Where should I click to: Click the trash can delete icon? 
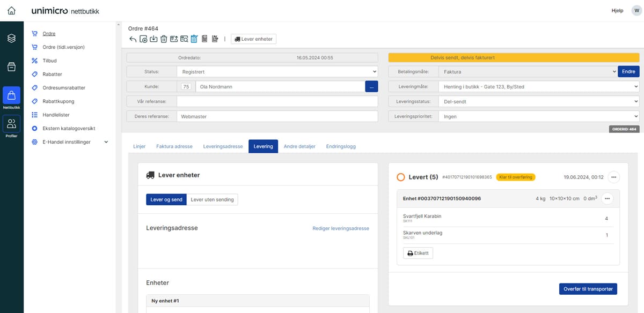click(164, 39)
